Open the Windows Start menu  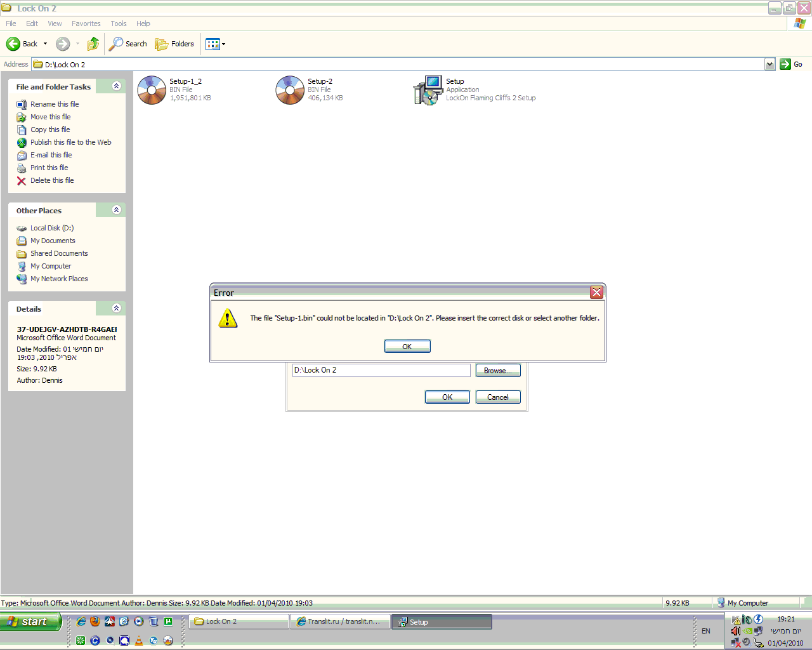coord(30,621)
